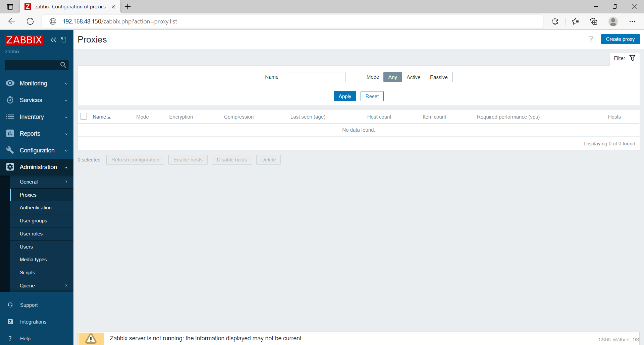This screenshot has width=644, height=345.
Task: Click the Services clock icon
Action: (x=10, y=100)
